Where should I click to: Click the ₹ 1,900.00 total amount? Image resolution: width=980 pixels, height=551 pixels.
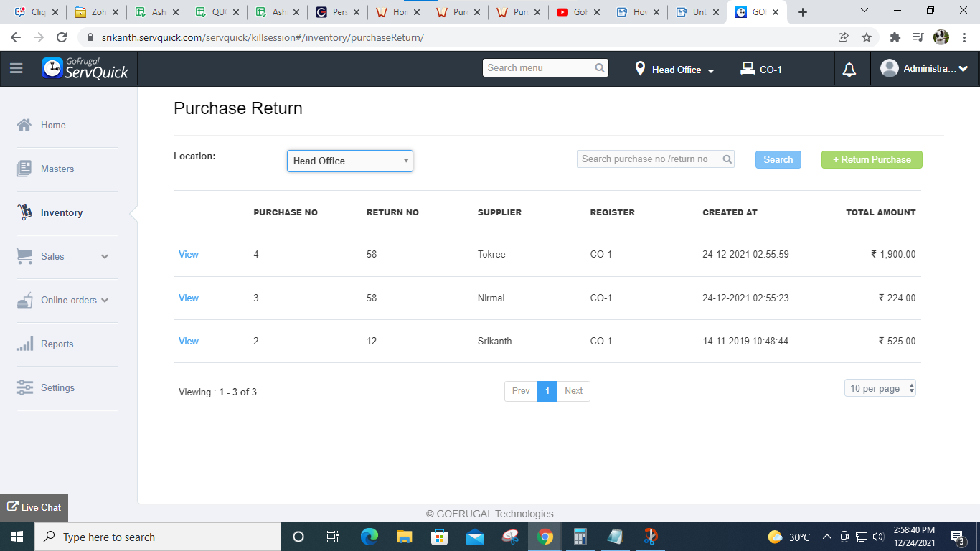(893, 255)
